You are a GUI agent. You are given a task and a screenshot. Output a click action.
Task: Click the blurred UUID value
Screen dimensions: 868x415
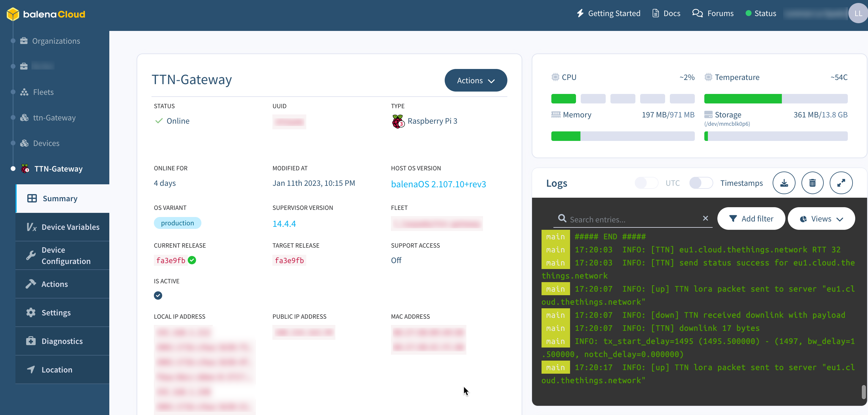tap(289, 122)
